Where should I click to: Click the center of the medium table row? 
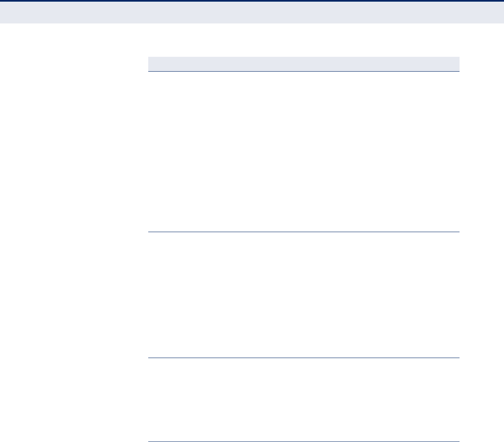303,295
